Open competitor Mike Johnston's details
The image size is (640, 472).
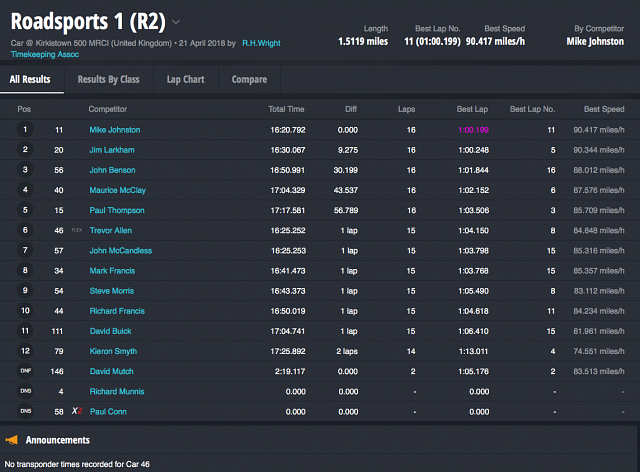tap(114, 130)
